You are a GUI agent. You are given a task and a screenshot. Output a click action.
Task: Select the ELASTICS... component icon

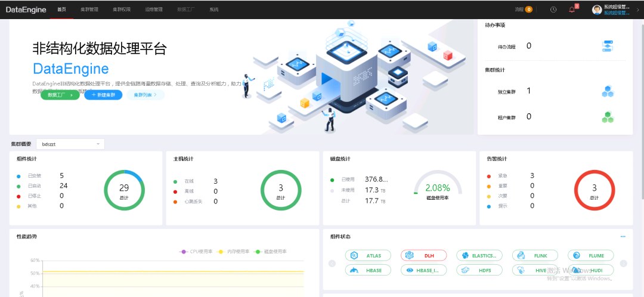click(465, 255)
